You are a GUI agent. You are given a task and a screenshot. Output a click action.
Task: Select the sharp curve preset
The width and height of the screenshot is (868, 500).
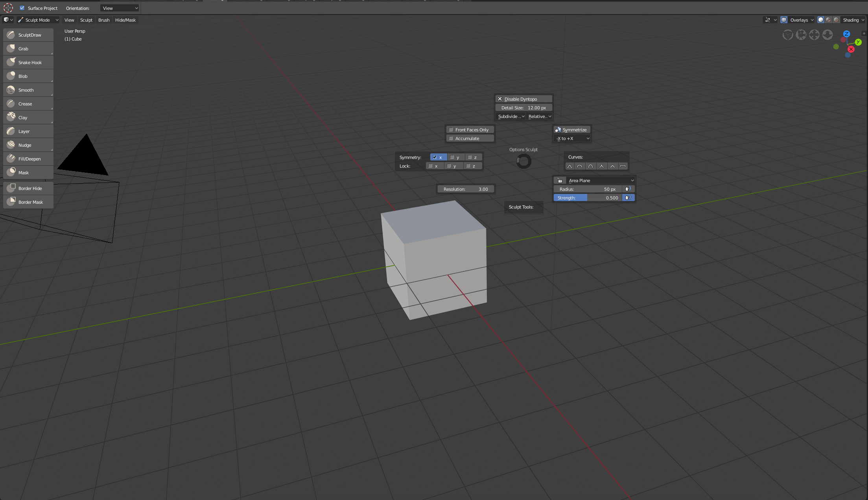[x=601, y=166]
